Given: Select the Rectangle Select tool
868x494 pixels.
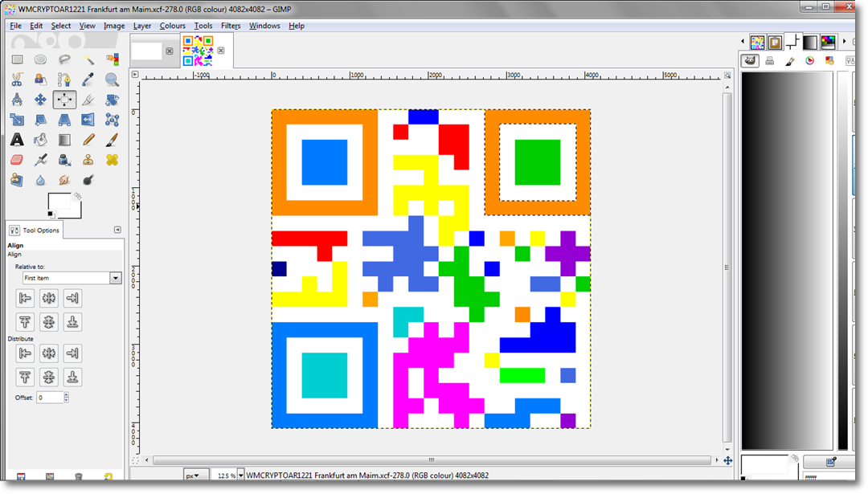Looking at the screenshot, I should [17, 59].
